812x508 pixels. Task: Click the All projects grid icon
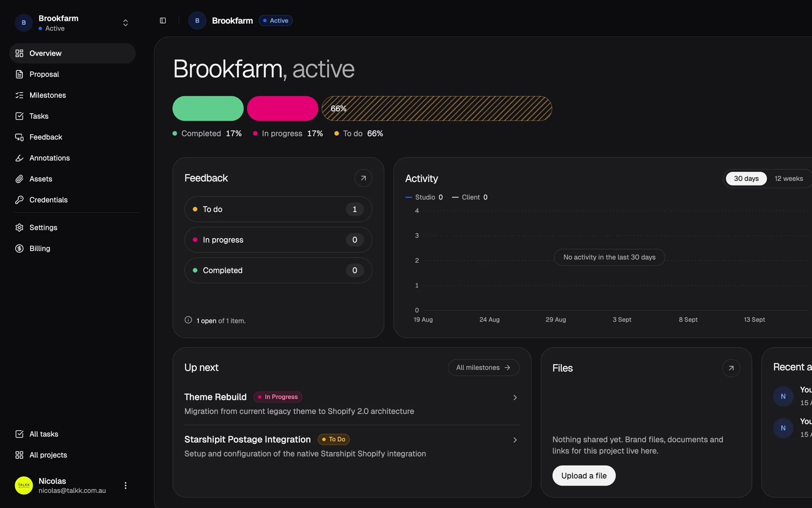[x=19, y=455]
